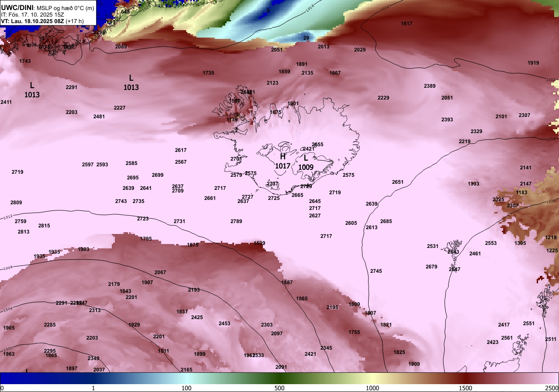
Task: Click the 1500 tick on the color scale
Action: pos(466,388)
